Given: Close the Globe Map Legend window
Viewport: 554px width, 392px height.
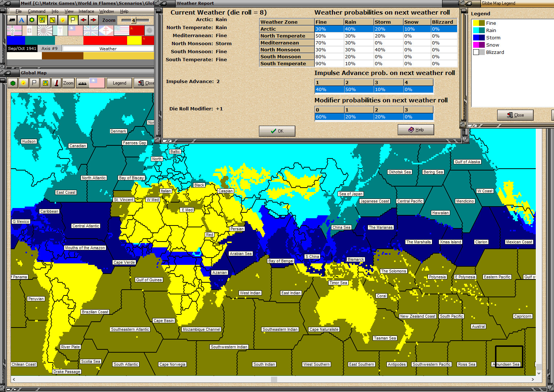Looking at the screenshot, I should tap(515, 115).
